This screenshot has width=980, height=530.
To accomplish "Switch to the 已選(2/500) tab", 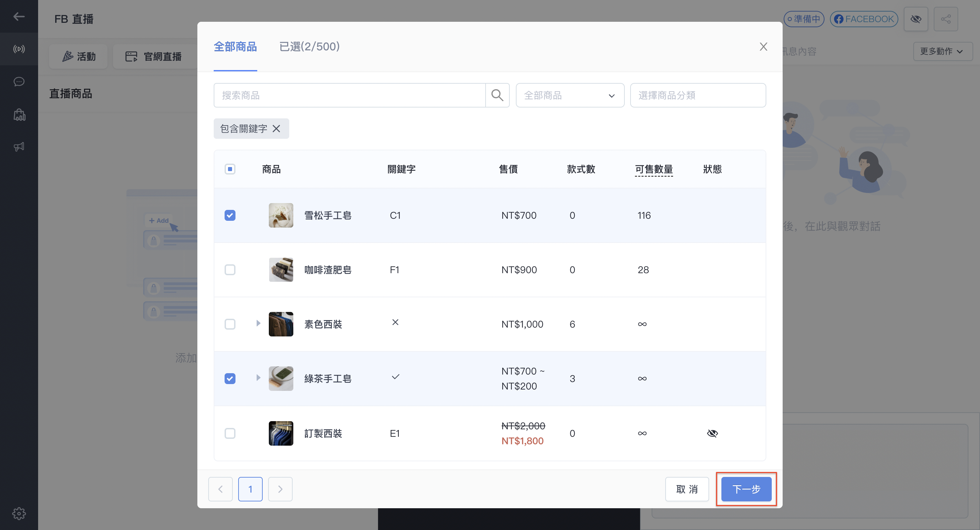I will [309, 46].
